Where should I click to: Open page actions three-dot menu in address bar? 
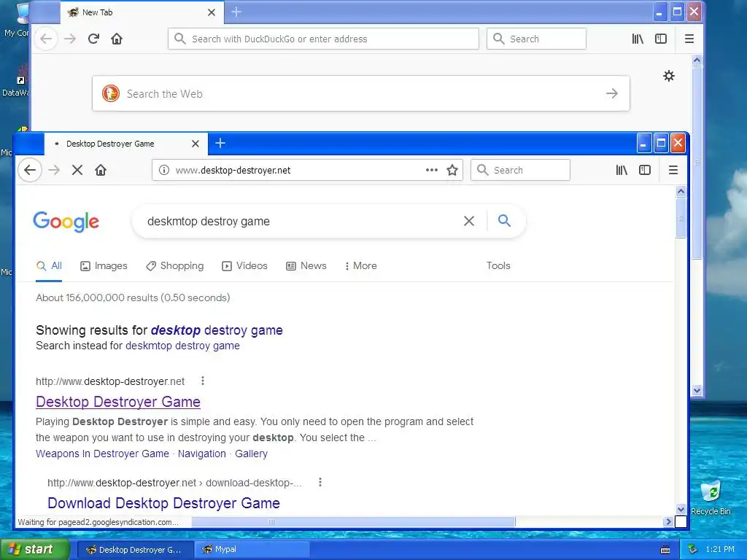pos(432,170)
